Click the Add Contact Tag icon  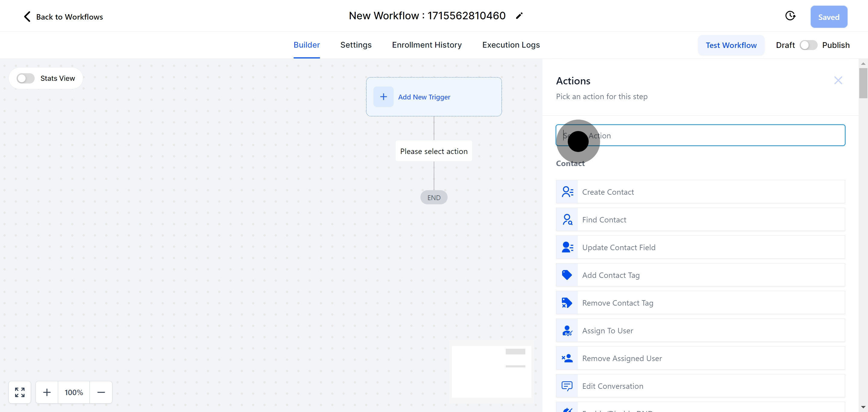567,275
